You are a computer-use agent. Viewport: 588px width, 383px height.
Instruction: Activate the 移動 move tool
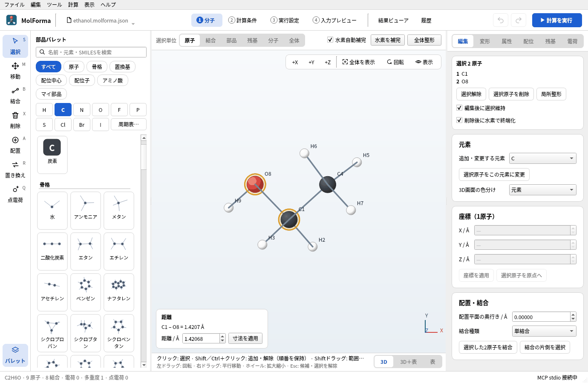pyautogui.click(x=15, y=71)
